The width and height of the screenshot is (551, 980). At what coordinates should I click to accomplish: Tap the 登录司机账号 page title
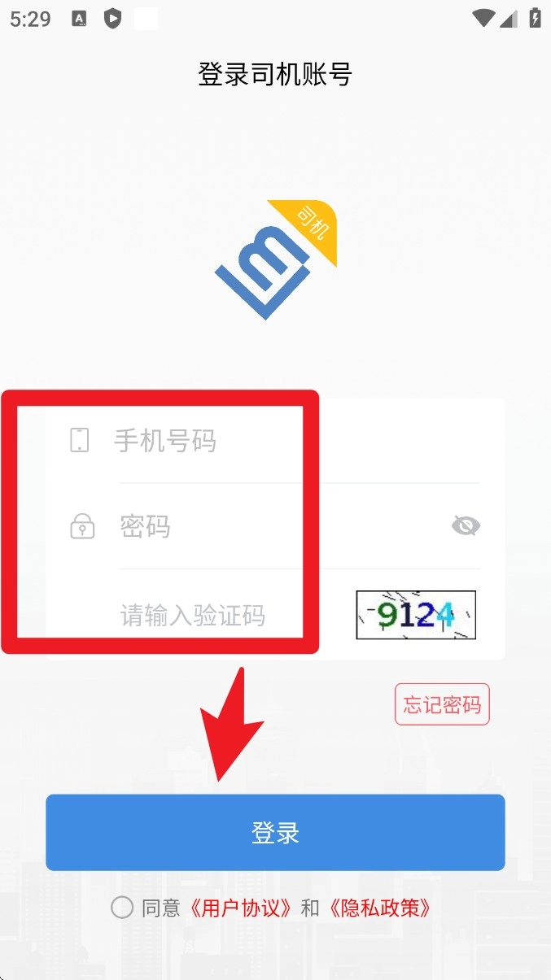(275, 74)
